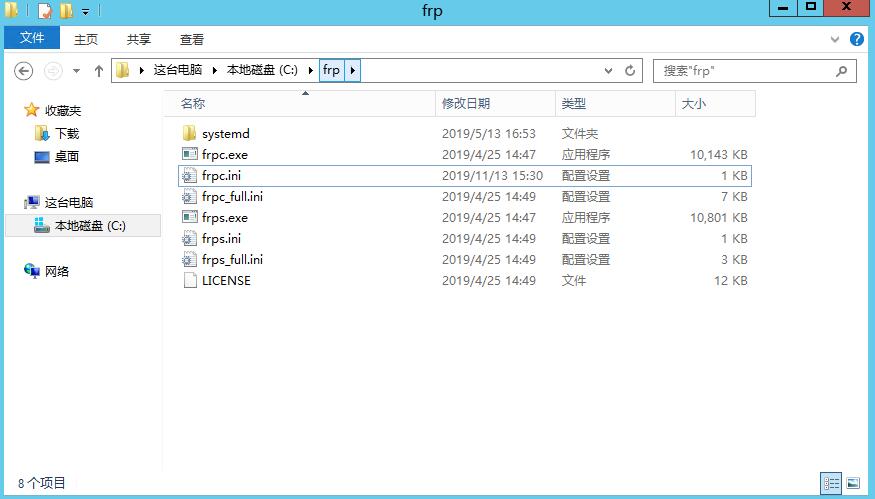This screenshot has height=499, width=875.
Task: Refresh the frp folder view
Action: (630, 70)
